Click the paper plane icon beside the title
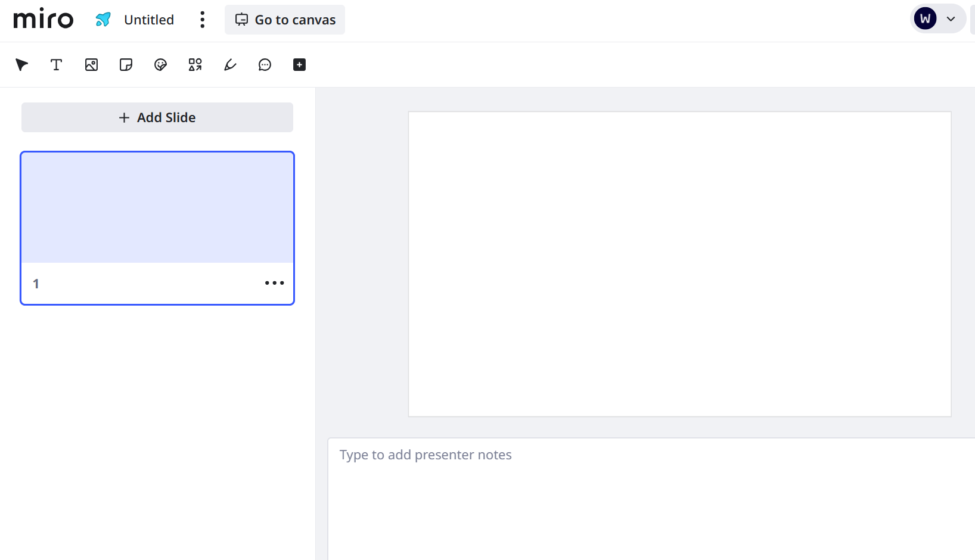The width and height of the screenshot is (975, 560). click(x=103, y=19)
